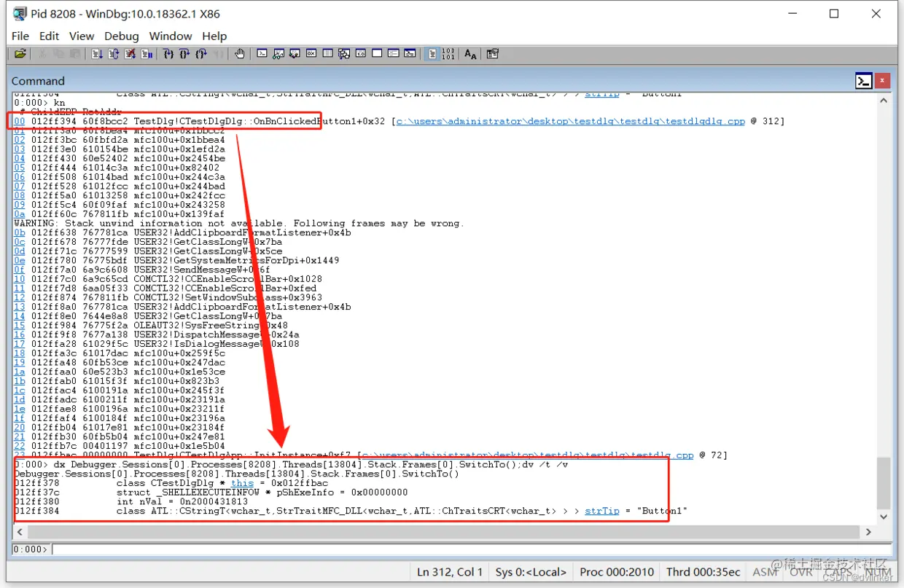Viewport: 904px width, 588px height.
Task: Click 'Sys 0:<Local>' status bar entry
Action: click(529, 572)
